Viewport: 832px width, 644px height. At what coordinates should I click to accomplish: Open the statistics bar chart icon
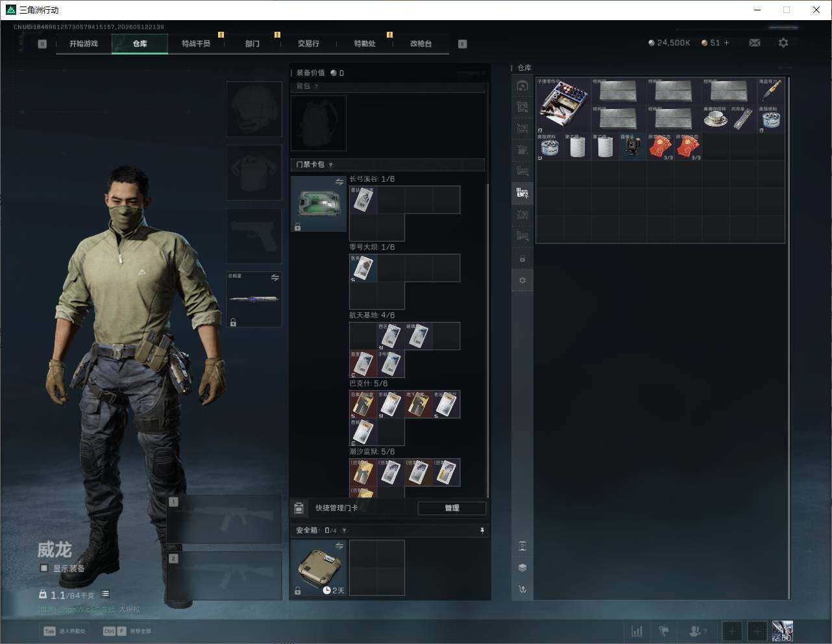pyautogui.click(x=637, y=631)
